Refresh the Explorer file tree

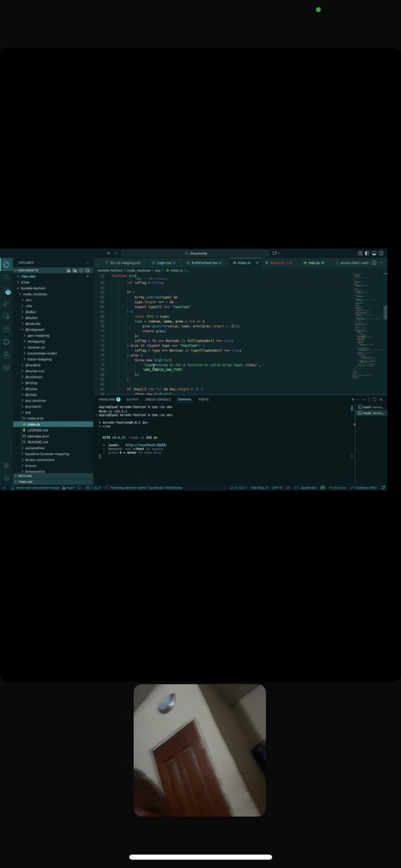81,270
